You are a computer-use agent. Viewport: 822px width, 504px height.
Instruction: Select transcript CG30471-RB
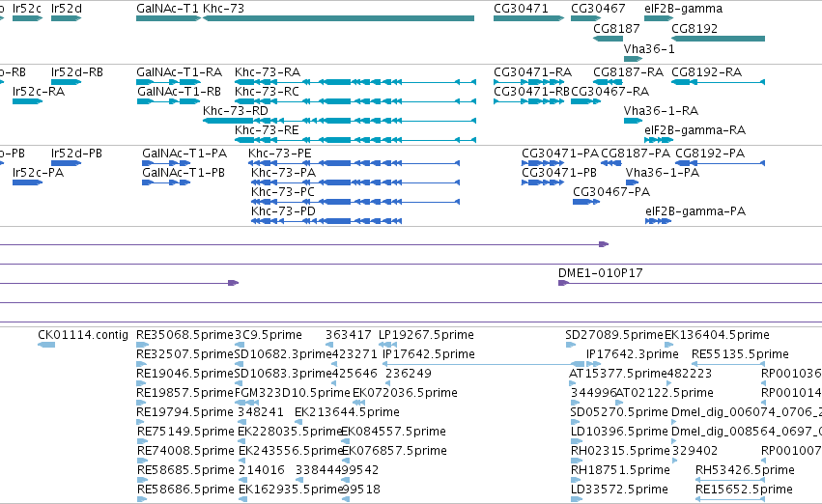tap(529, 101)
